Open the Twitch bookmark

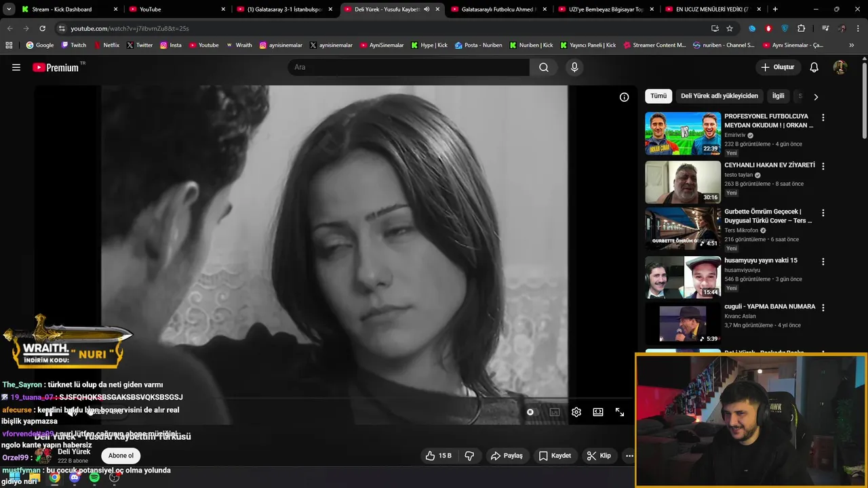click(74, 45)
